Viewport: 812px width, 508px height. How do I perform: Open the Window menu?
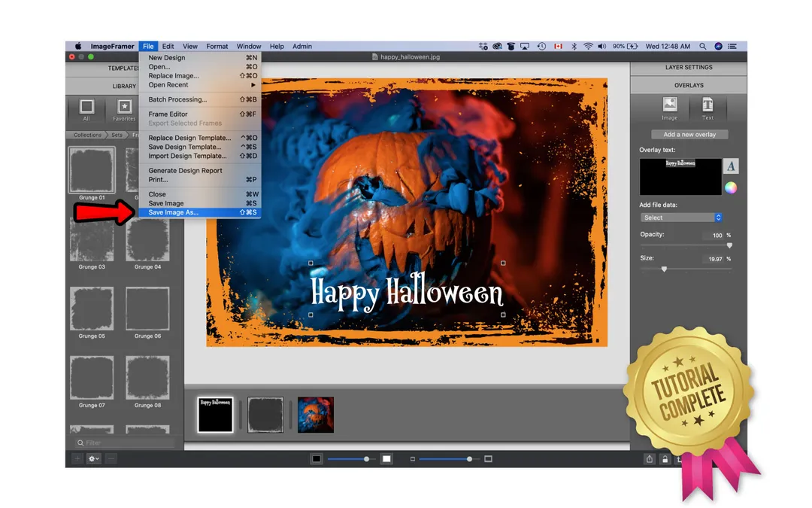pyautogui.click(x=249, y=46)
